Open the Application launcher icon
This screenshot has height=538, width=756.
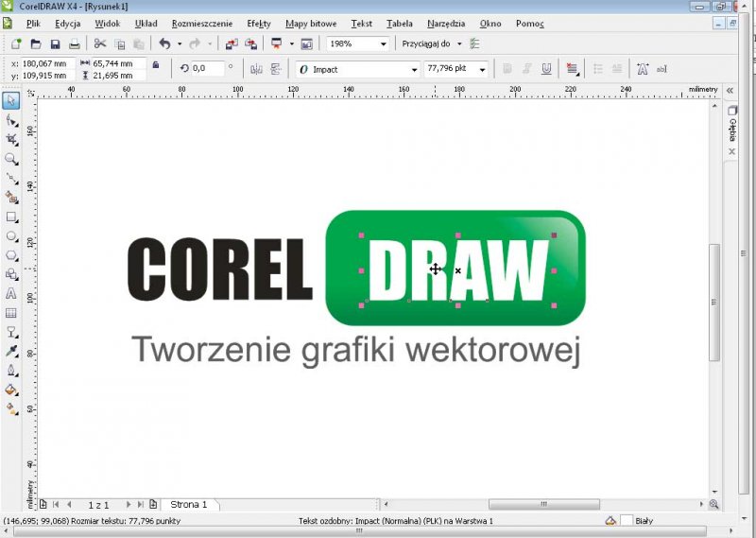pyautogui.click(x=277, y=43)
